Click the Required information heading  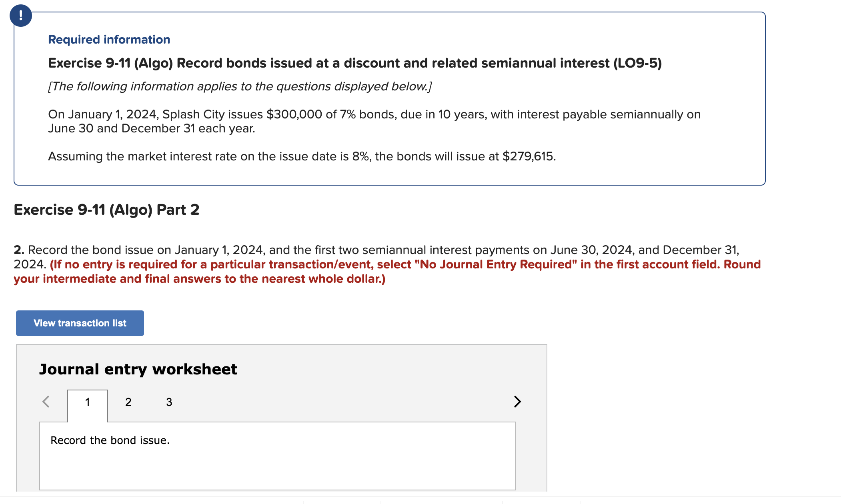[x=108, y=39]
